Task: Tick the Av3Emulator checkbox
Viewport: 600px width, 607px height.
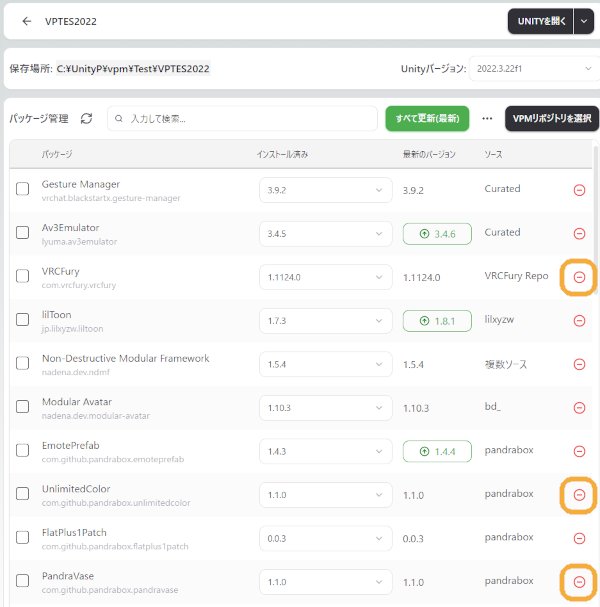Action: pos(22,233)
